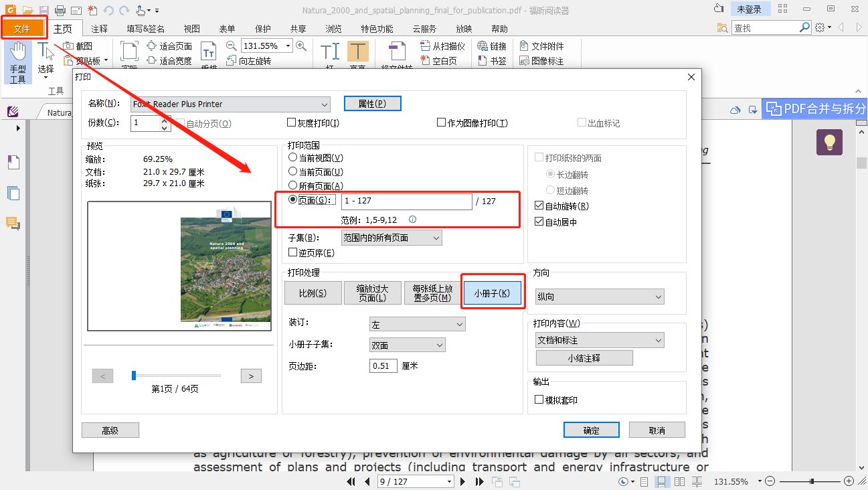Click the print range info icon
The height and width of the screenshot is (490, 868).
412,219
